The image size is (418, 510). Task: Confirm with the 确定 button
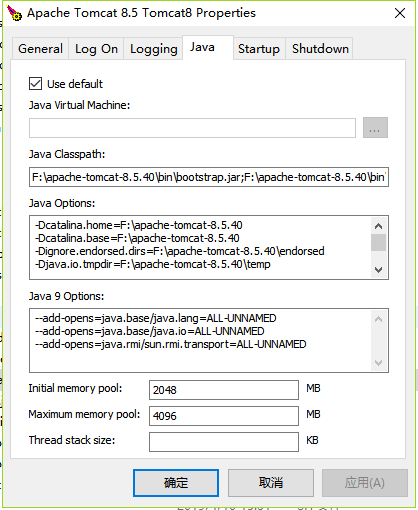(x=176, y=483)
